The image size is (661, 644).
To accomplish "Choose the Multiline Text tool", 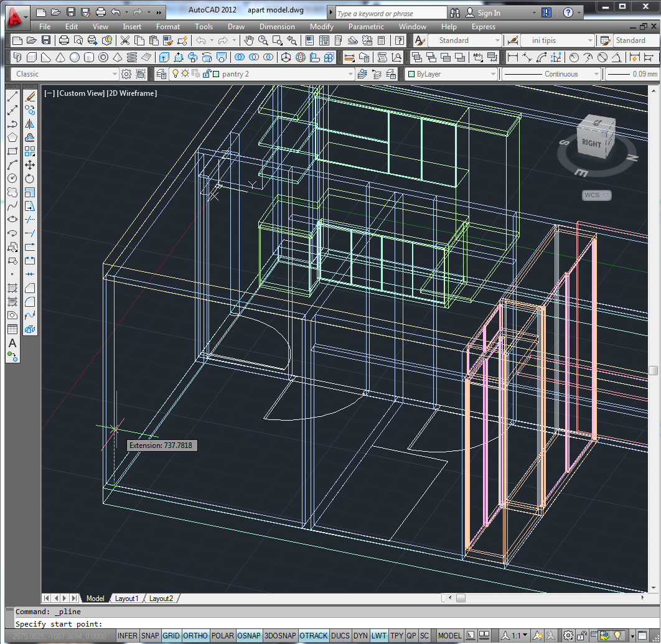I will point(12,343).
